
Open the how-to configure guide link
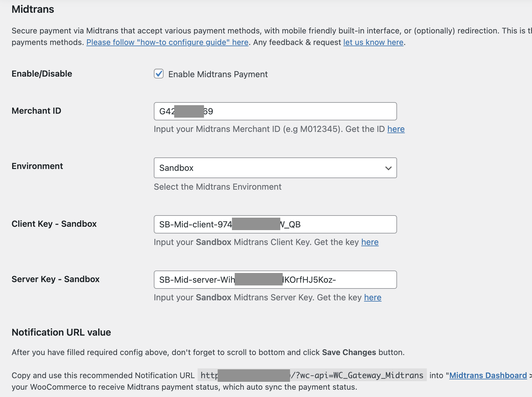168,42
